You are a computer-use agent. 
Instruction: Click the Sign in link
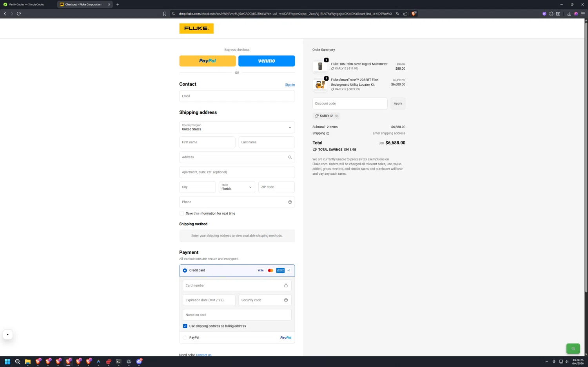pos(290,85)
